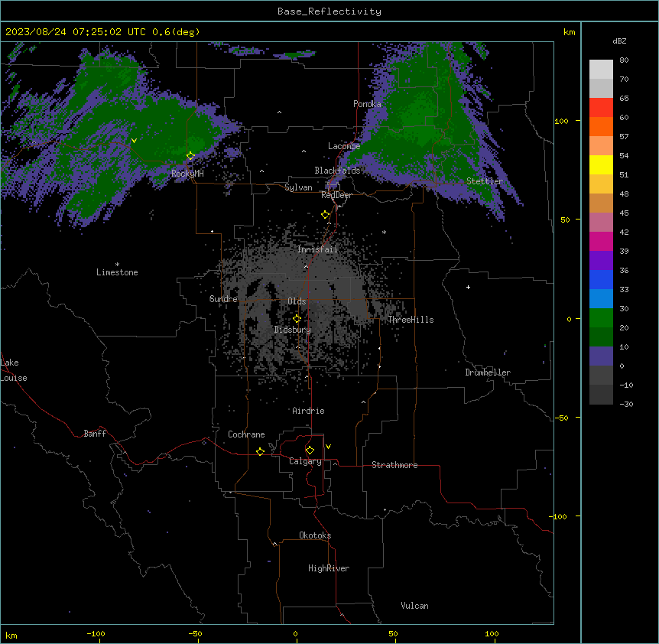This screenshot has width=659, height=644.
Task: Click the Lacombe city label
Action: 344,146
